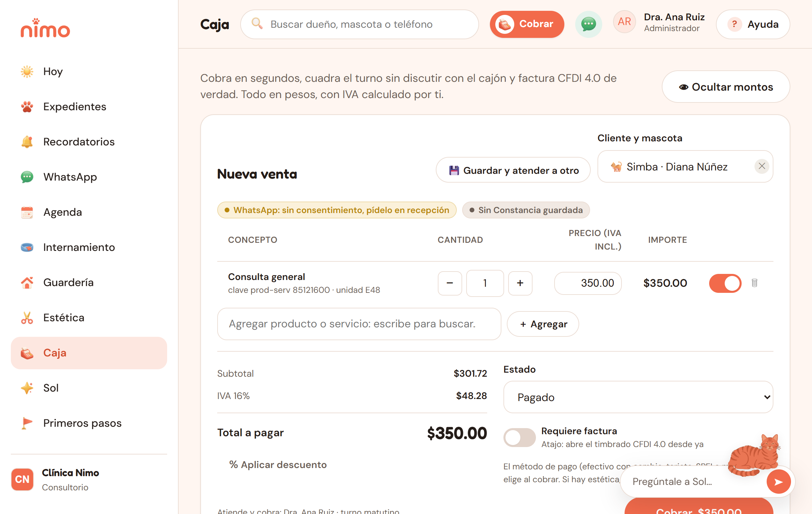Image resolution: width=812 pixels, height=514 pixels.
Task: Open Primeros pasos in sidebar
Action: [89, 423]
